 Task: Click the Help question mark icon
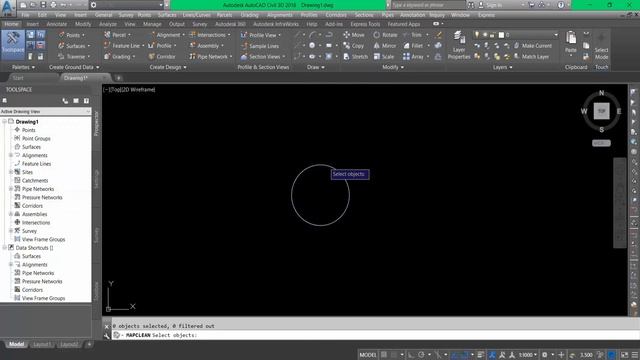[561, 5]
